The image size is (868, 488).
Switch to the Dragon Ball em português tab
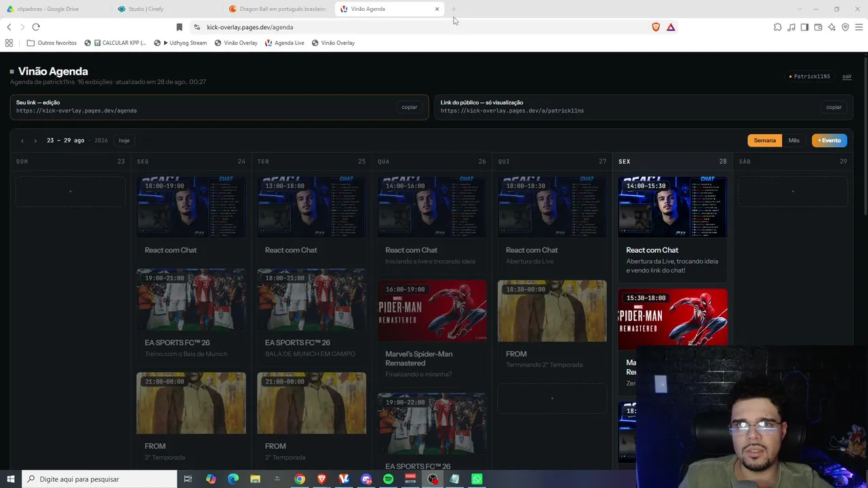(278, 9)
